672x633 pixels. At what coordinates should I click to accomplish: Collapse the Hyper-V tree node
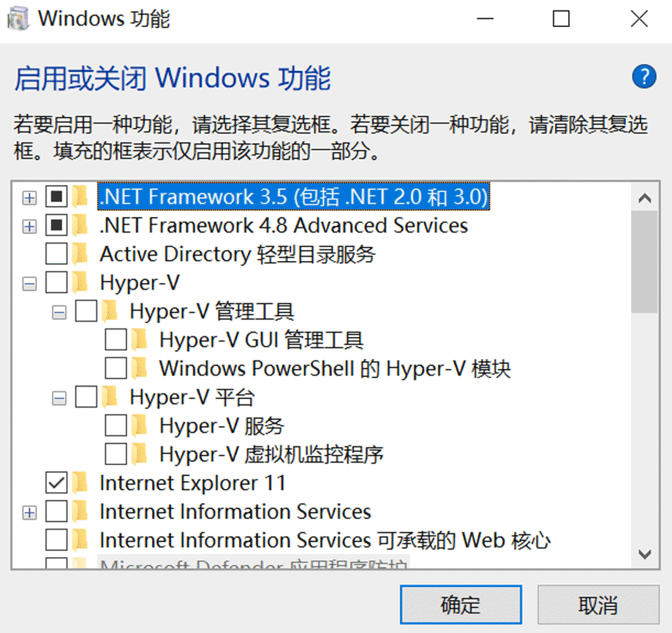point(29,284)
